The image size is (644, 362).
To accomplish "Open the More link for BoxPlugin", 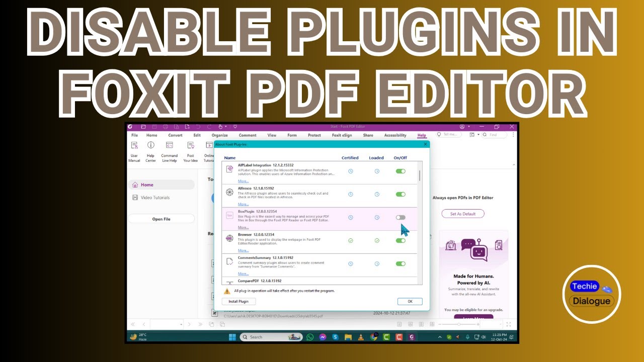I will [x=244, y=227].
